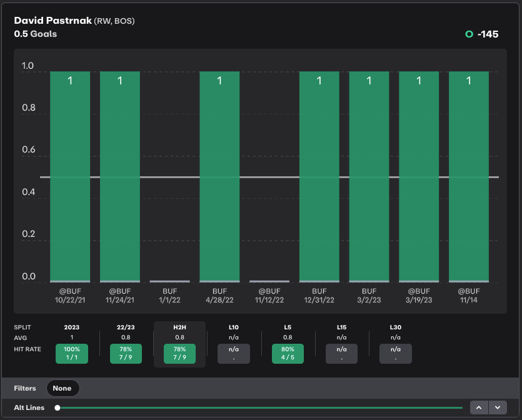Viewport: 522px width, 420px height.
Task: Click the Alt Lines up arrow button
Action: 479,407
